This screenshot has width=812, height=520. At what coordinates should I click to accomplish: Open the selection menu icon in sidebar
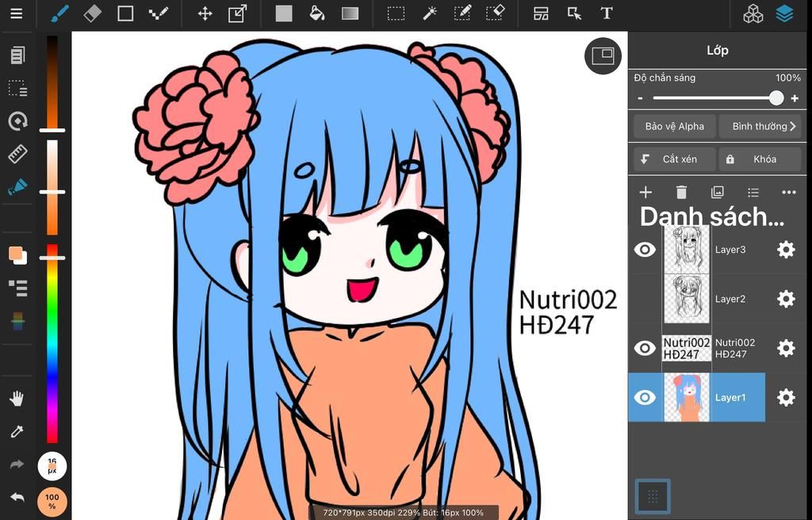(x=17, y=88)
